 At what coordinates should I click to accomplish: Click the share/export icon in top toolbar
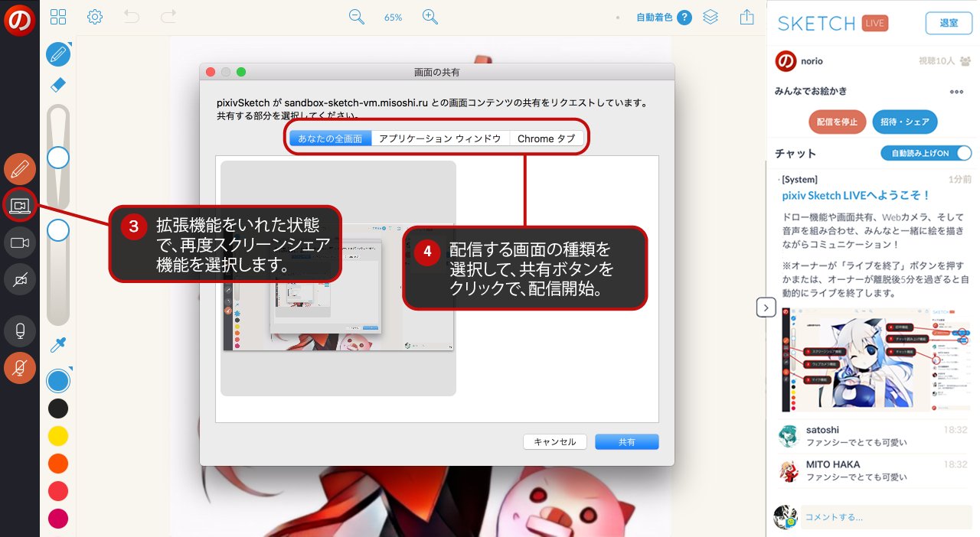(747, 17)
